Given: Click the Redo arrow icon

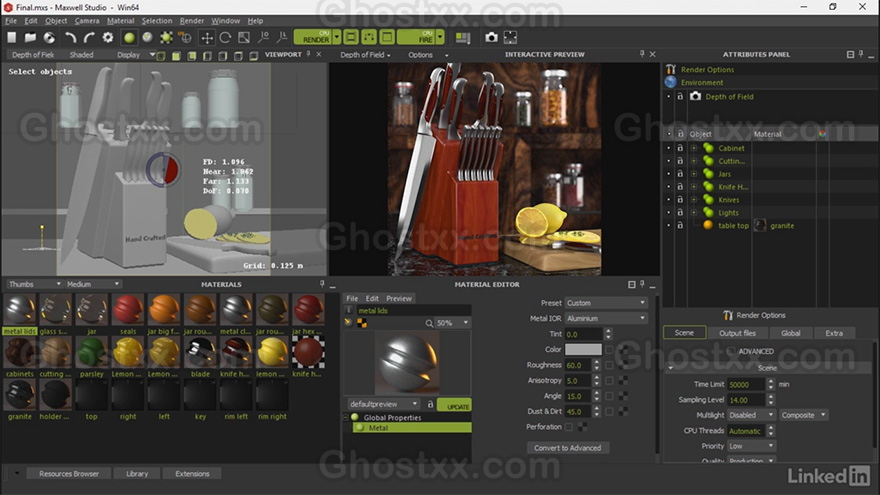Looking at the screenshot, I should pos(89,38).
